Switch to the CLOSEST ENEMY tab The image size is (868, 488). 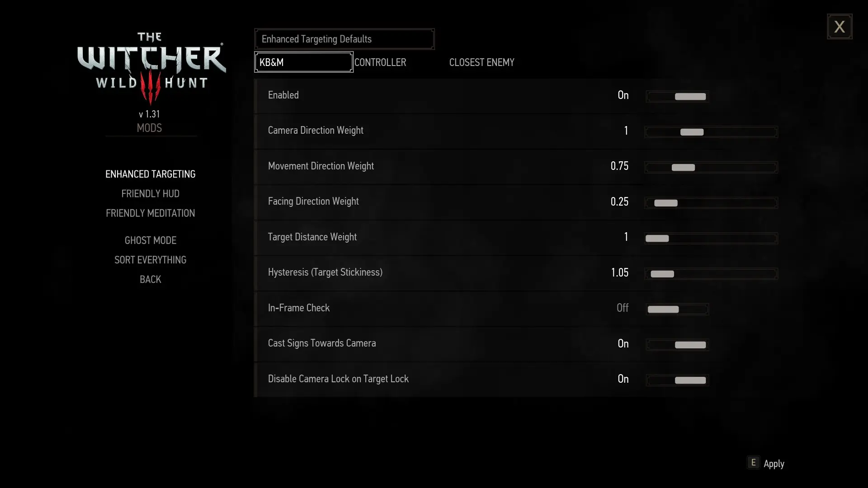click(x=481, y=62)
